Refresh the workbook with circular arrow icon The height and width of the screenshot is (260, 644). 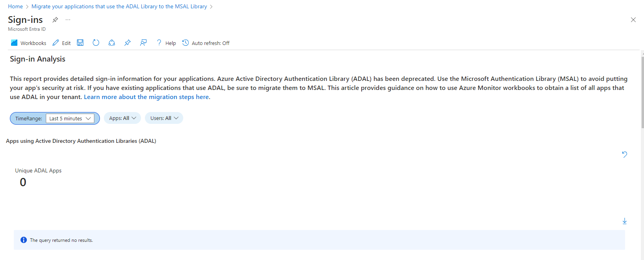tap(96, 43)
